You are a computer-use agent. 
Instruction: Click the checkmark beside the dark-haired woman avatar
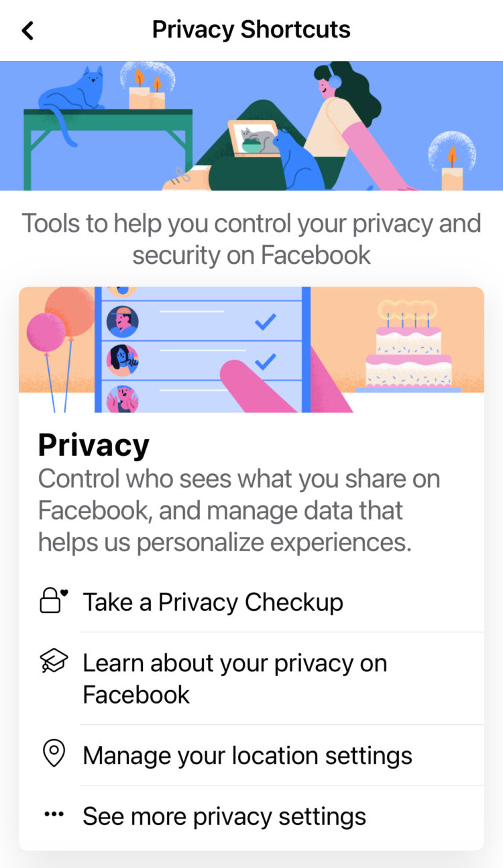[266, 362]
